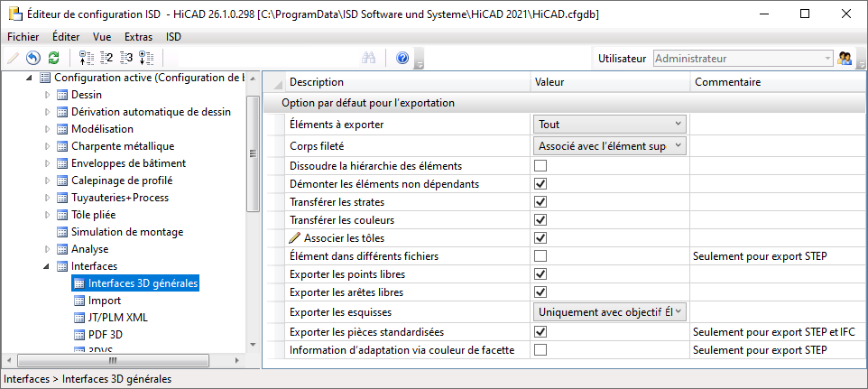This screenshot has height=389, width=868.
Task: Click the user management people icon
Action: [x=845, y=58]
